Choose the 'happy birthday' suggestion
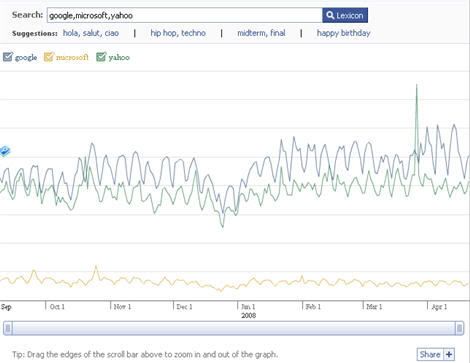The image size is (470, 363). (343, 33)
